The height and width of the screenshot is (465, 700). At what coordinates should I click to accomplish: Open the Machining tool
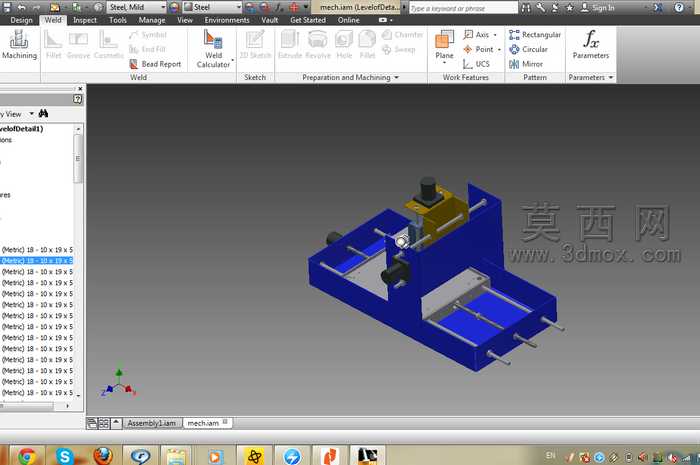coord(19,45)
